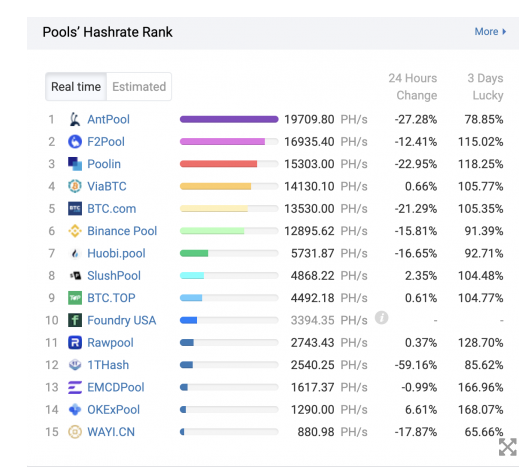This screenshot has width=530, height=474.
Task: Click the -59.16% change value for 1THash
Action: (416, 365)
